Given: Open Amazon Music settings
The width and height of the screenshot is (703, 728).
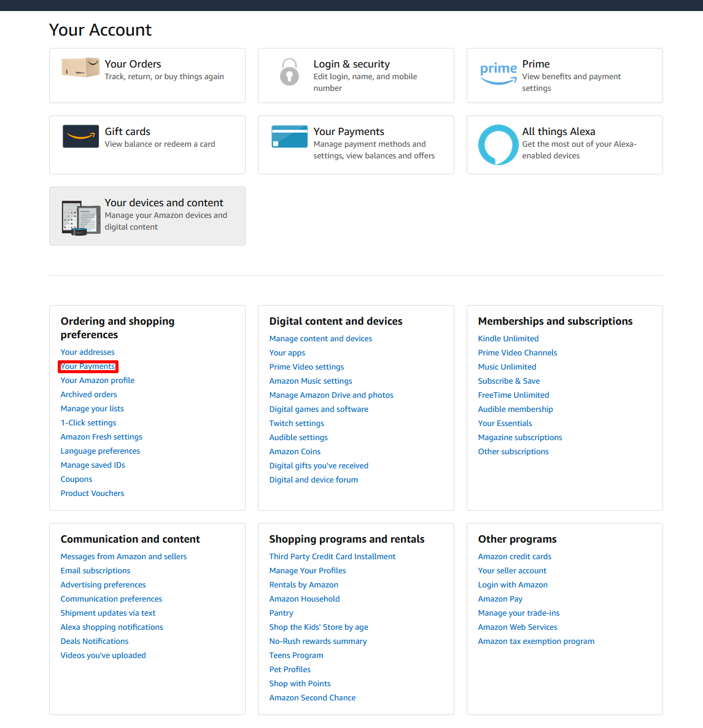Looking at the screenshot, I should pos(311,381).
